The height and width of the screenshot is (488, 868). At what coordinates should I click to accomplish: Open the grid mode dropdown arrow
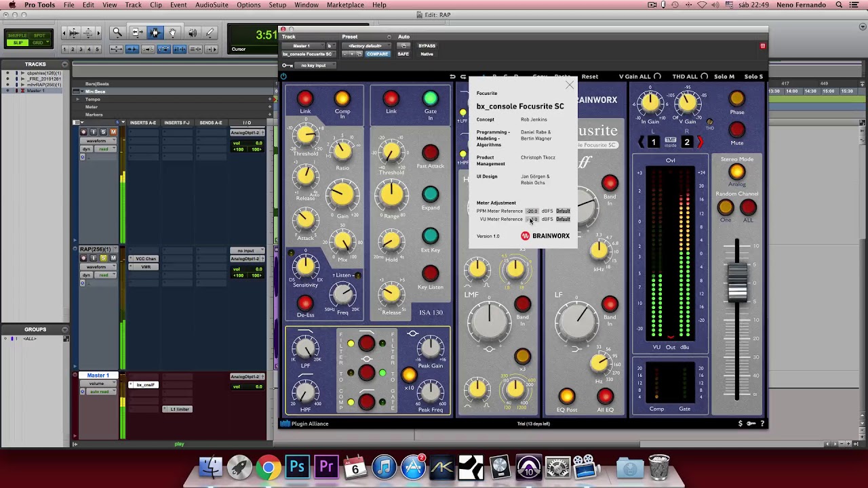click(x=47, y=43)
